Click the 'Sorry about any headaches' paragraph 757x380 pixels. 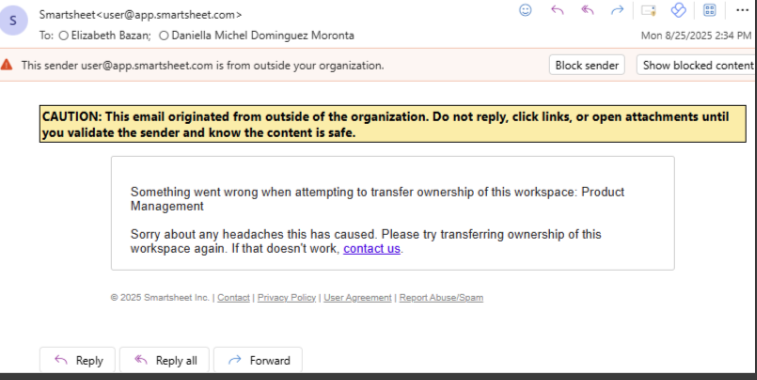point(365,241)
